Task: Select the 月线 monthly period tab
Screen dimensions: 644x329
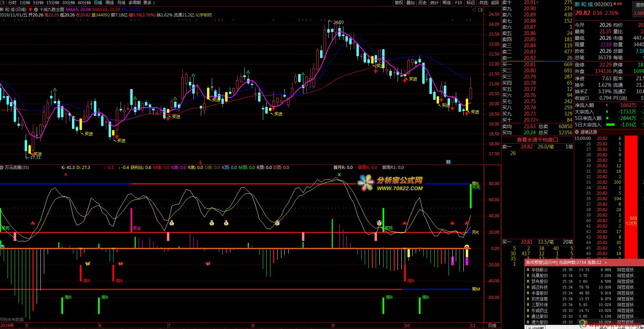Action: pyautogui.click(x=121, y=2)
